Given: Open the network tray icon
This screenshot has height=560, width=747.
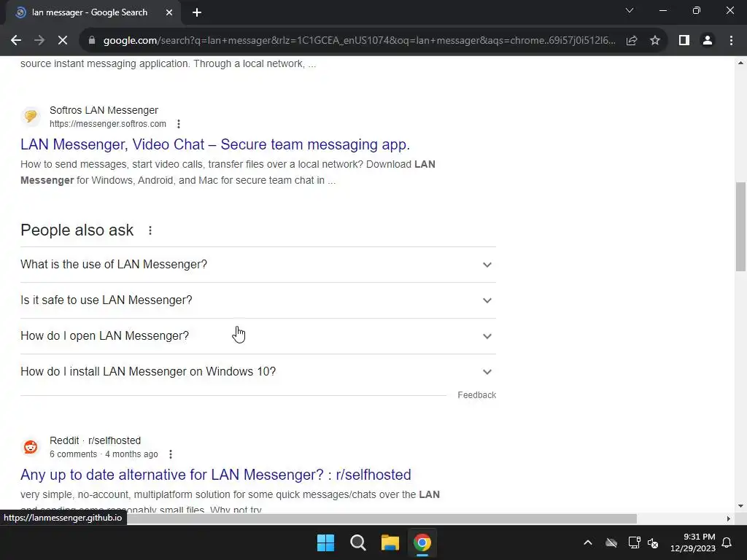Looking at the screenshot, I should click(634, 542).
